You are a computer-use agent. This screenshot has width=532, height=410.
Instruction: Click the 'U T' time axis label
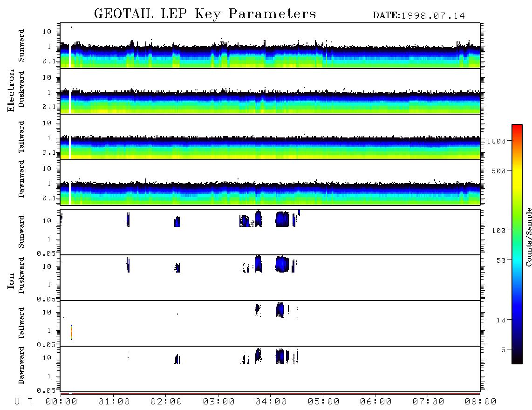24,402
